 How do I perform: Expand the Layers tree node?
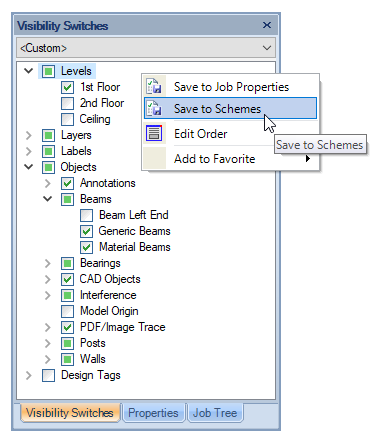pyautogui.click(x=29, y=135)
